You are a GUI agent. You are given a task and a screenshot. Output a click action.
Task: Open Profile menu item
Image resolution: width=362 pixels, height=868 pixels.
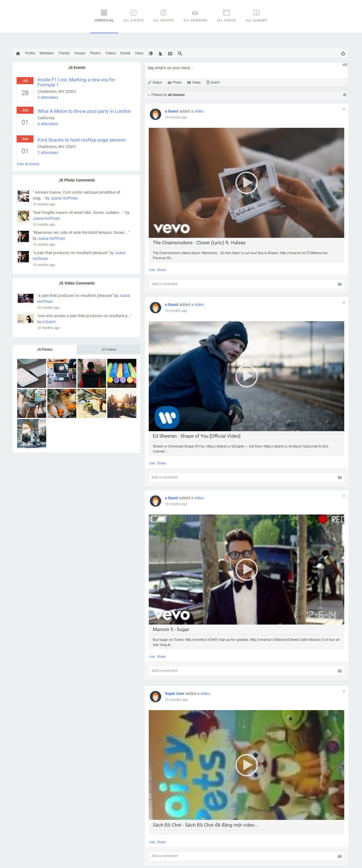[30, 53]
